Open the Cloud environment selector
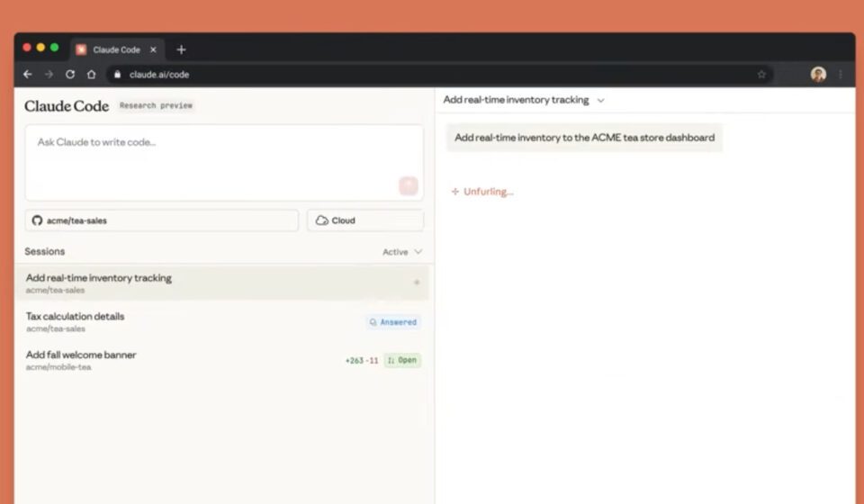The height and width of the screenshot is (504, 864). 365,220
